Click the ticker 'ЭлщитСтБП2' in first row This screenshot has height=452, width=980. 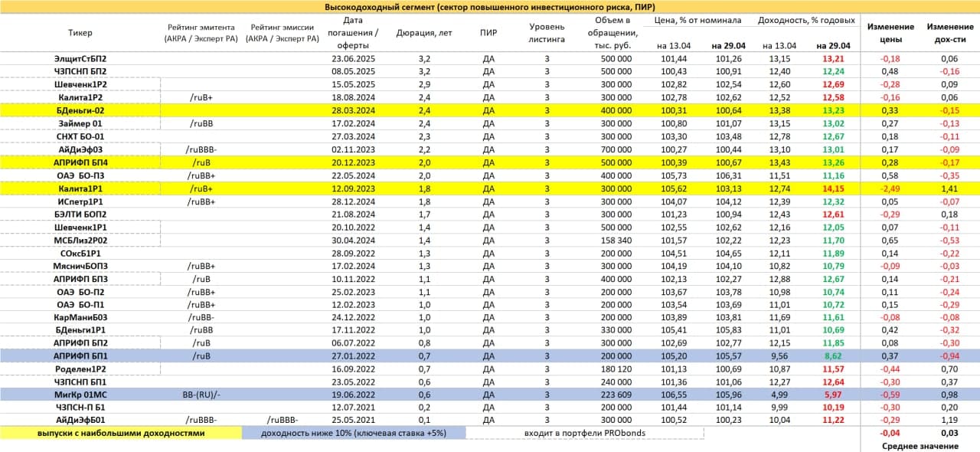[80, 59]
